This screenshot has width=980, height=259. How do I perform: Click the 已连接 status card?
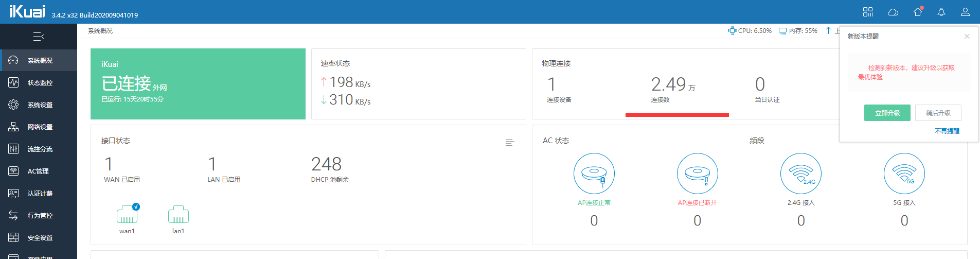point(198,84)
